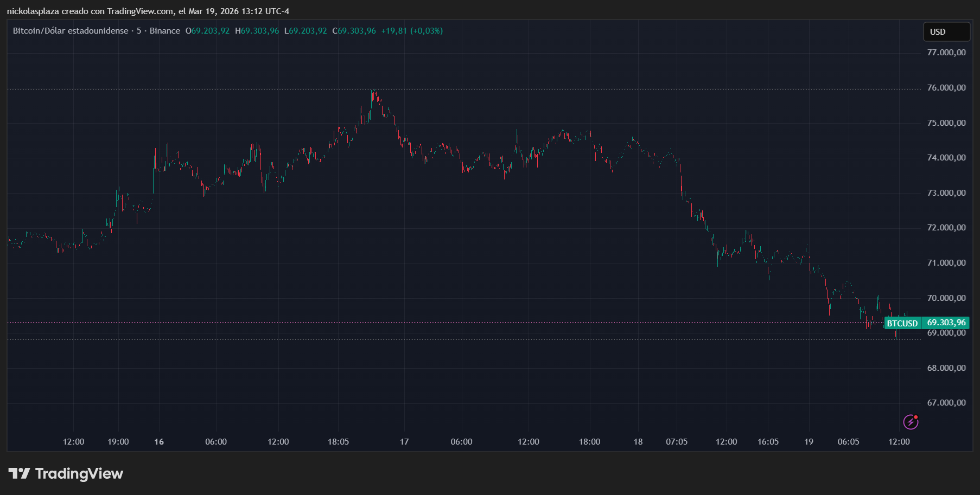Click the 67.000,00 price axis label
The width and height of the screenshot is (980, 495).
click(x=946, y=403)
